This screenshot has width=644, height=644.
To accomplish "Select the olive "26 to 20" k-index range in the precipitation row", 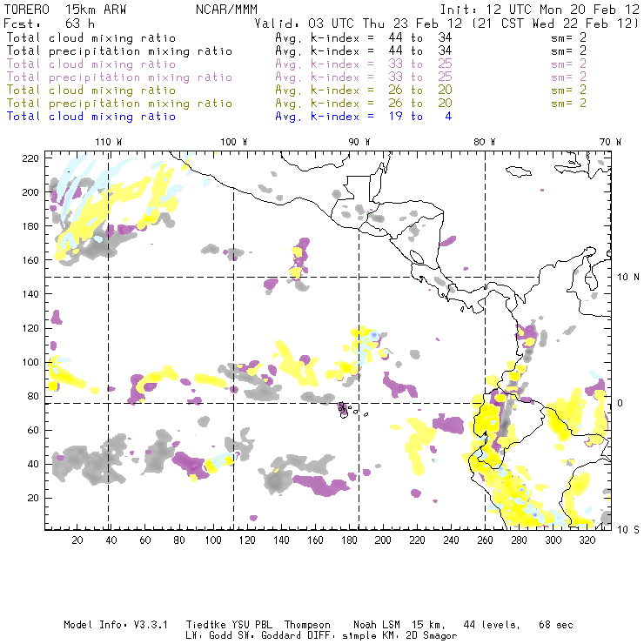I will [420, 103].
